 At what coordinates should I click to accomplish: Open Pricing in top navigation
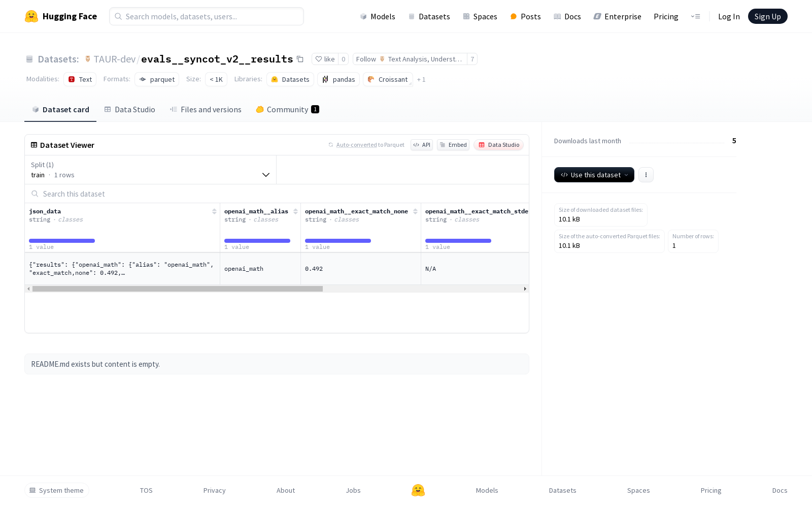(x=666, y=16)
